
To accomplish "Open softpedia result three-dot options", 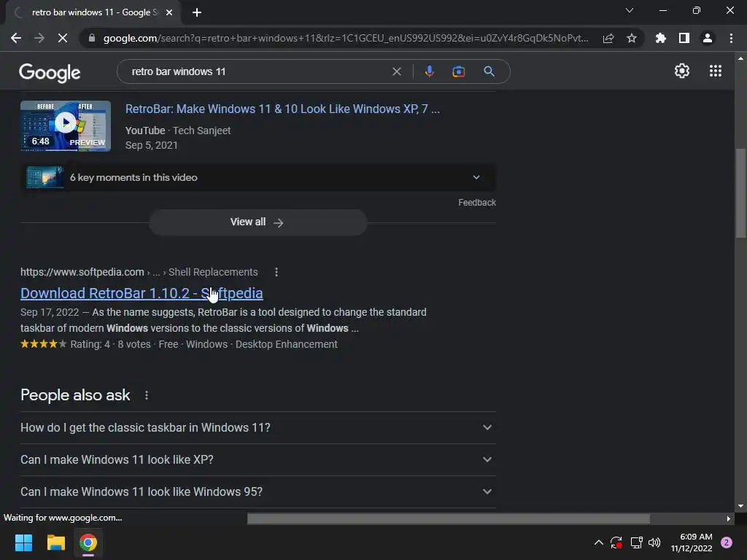I will [x=276, y=272].
